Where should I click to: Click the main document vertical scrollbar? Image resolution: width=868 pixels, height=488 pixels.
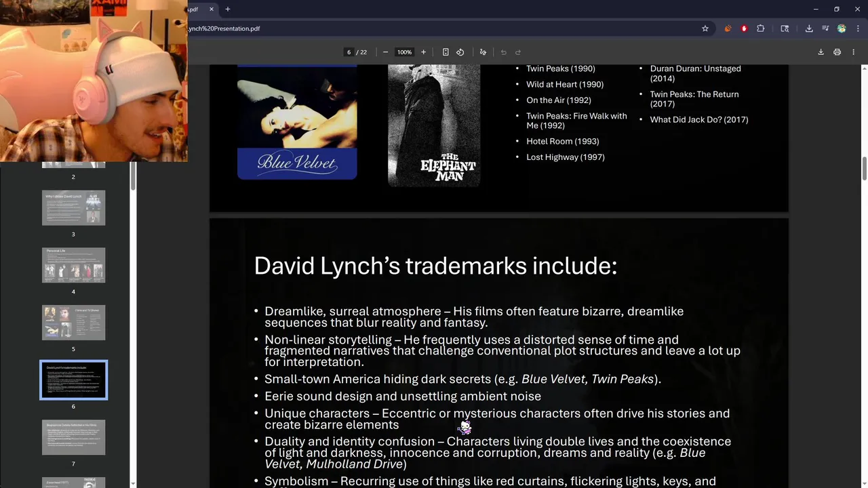point(864,168)
